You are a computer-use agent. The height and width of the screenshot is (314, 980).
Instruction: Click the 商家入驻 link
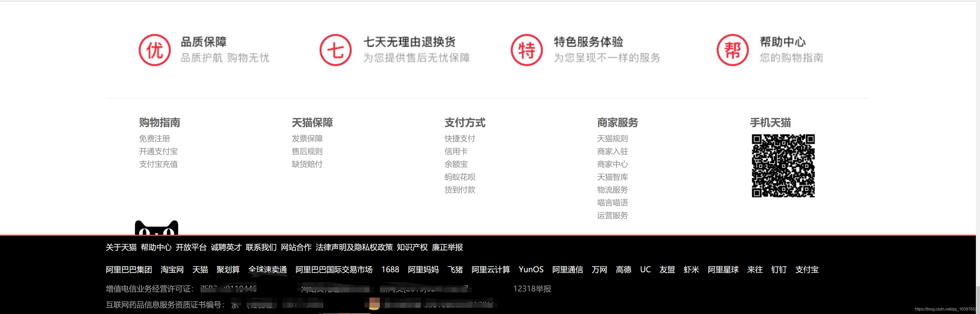(x=613, y=151)
